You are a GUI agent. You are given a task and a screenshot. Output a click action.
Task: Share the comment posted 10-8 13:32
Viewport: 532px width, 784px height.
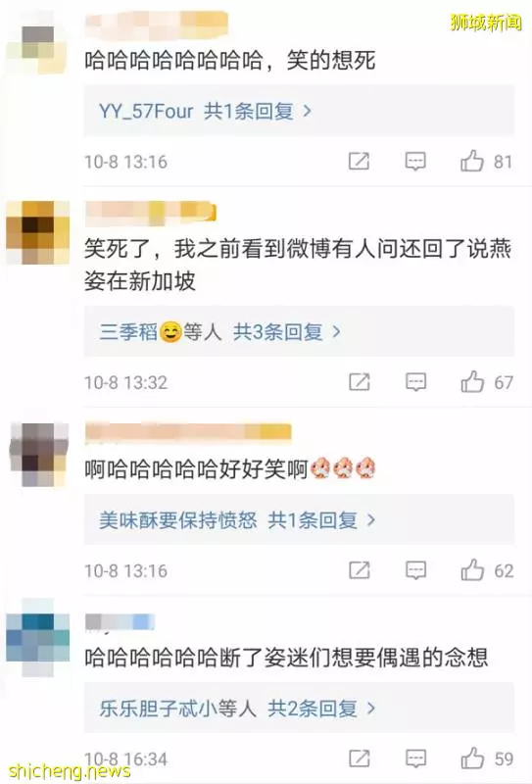pos(359,382)
